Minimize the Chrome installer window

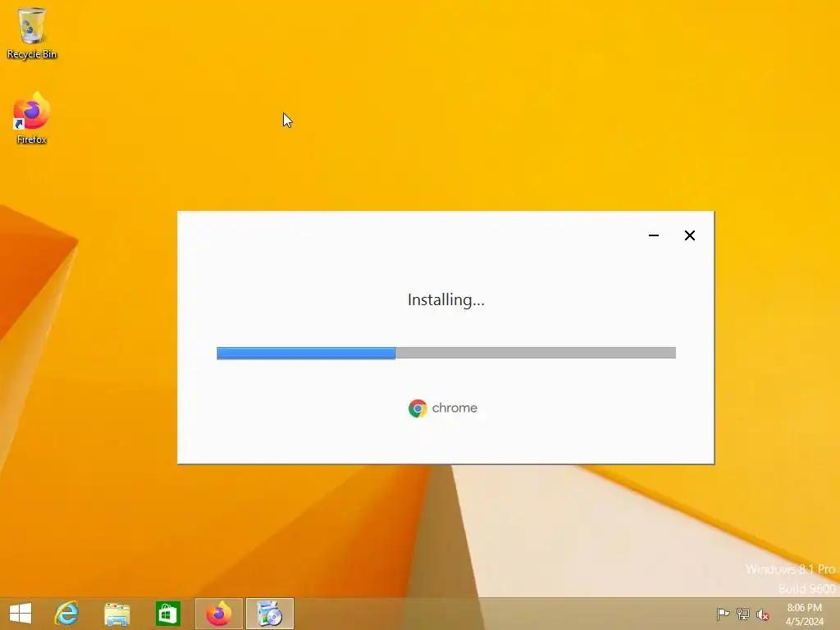coord(654,235)
